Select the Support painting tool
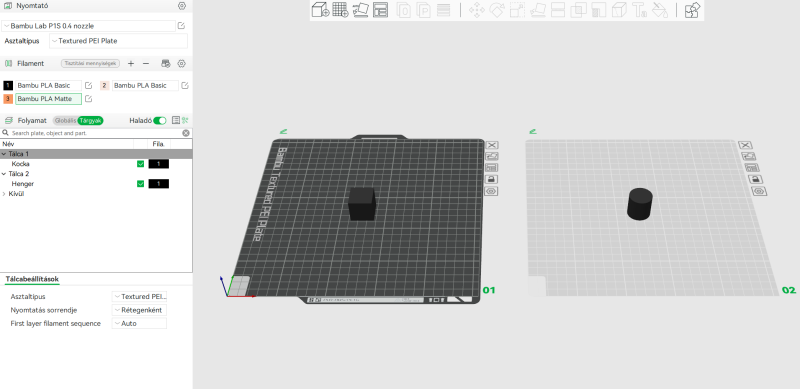The height and width of the screenshot is (389, 800). (599, 10)
